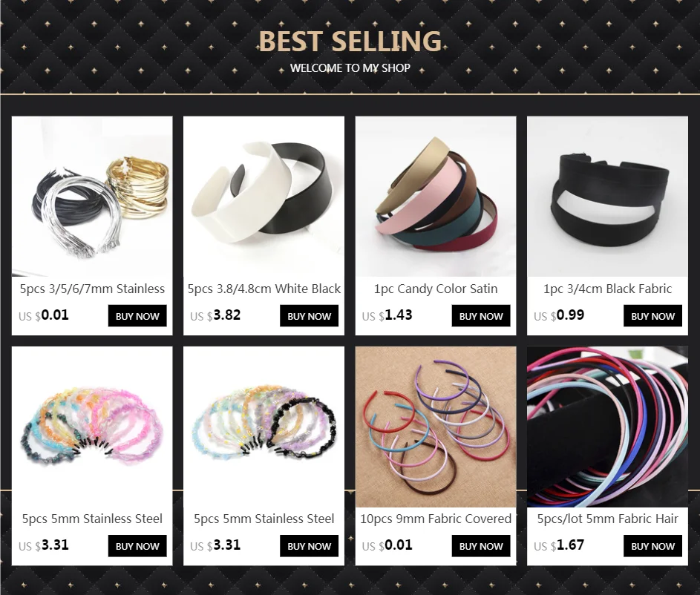View the black fabric headband photo

click(608, 197)
